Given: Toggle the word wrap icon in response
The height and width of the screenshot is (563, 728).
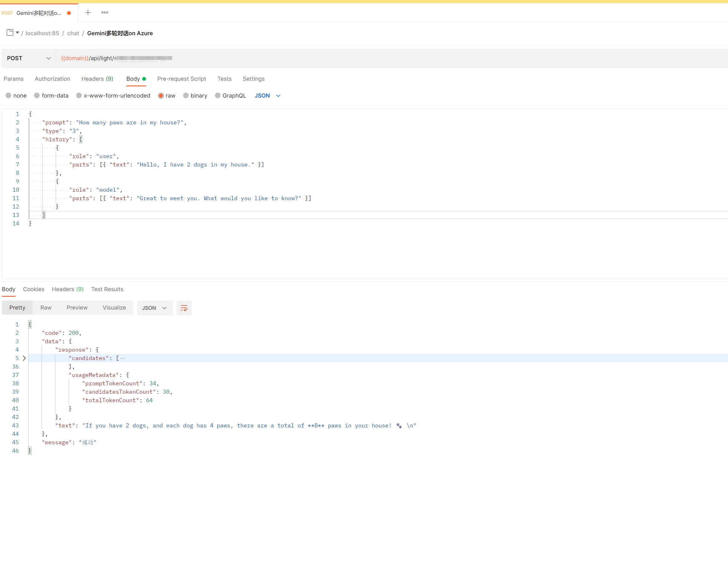Looking at the screenshot, I should [184, 308].
